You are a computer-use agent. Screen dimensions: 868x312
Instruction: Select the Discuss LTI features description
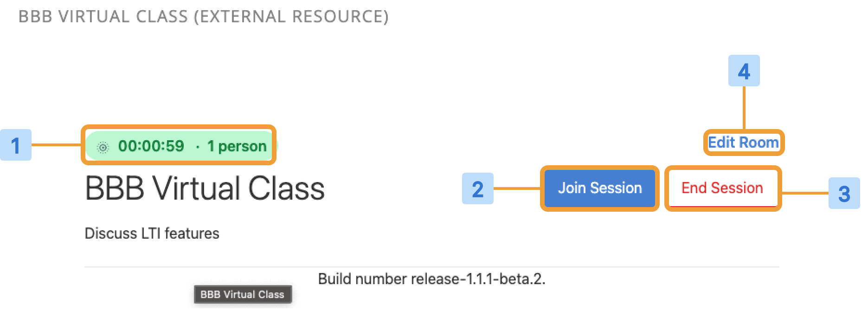click(152, 233)
